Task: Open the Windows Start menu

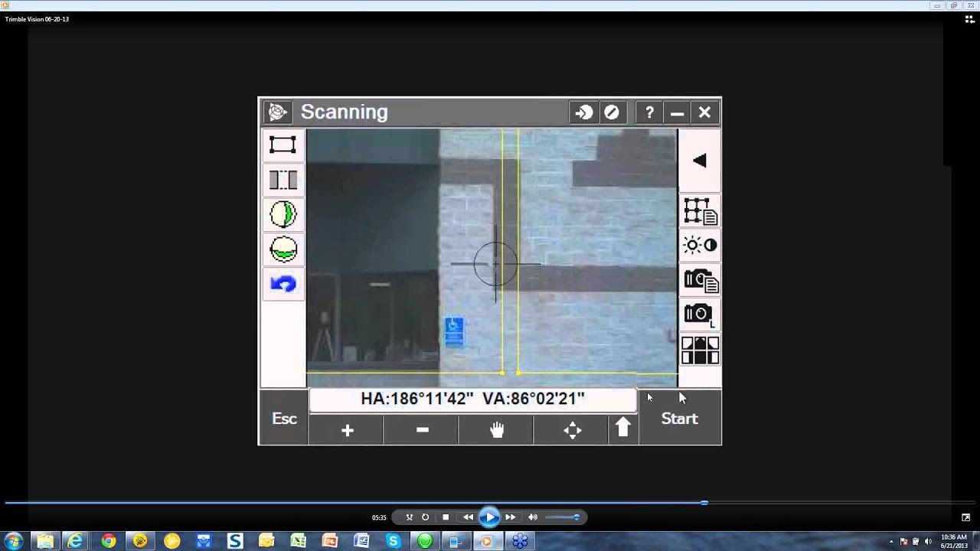Action: (x=13, y=541)
